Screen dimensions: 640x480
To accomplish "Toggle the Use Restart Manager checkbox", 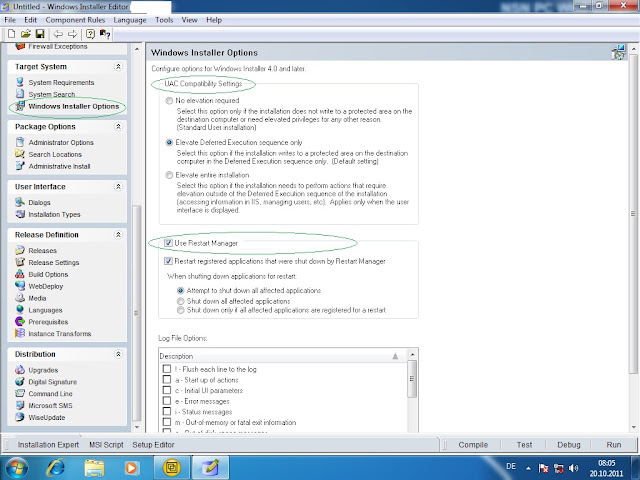I will point(168,243).
